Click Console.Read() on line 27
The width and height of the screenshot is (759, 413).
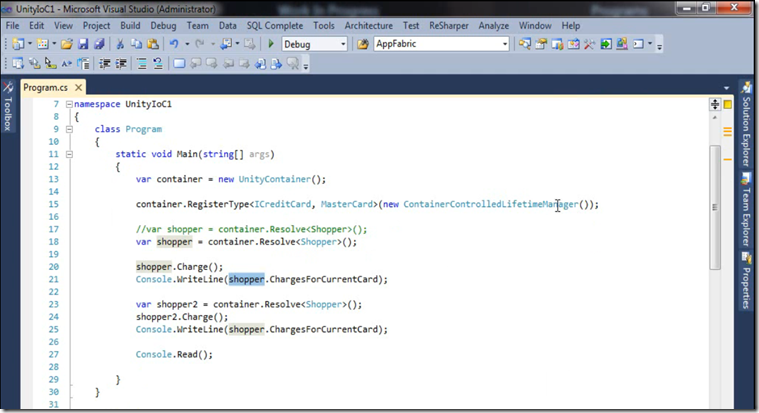174,354
